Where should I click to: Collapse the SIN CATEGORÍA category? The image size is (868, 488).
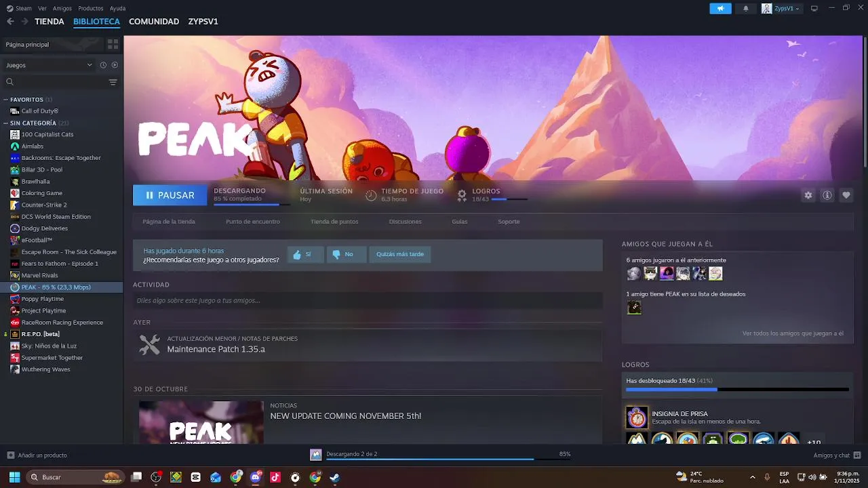click(6, 123)
